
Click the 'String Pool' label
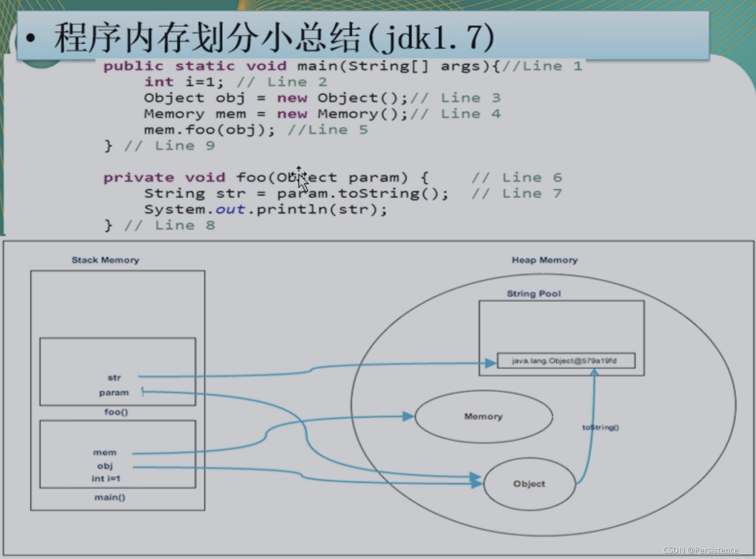tap(534, 294)
